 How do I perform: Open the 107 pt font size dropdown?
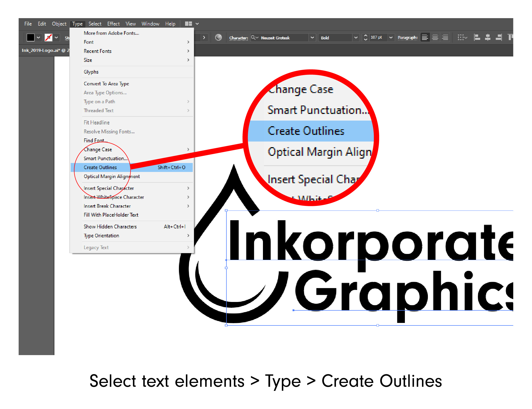391,38
